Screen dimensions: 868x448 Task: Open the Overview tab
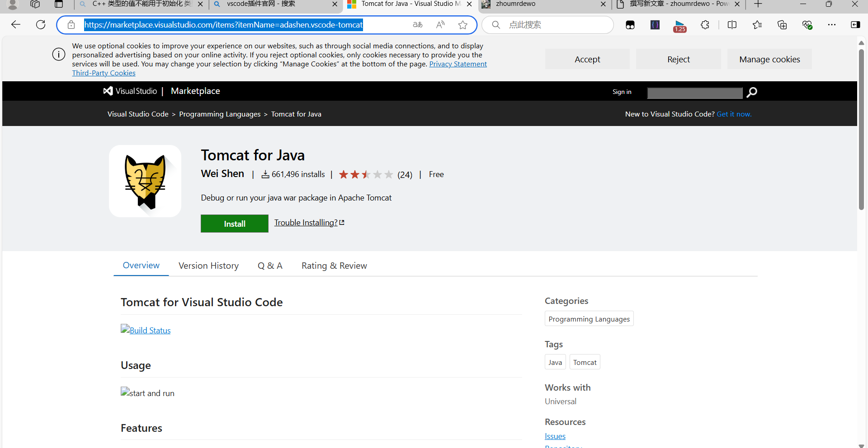click(141, 266)
